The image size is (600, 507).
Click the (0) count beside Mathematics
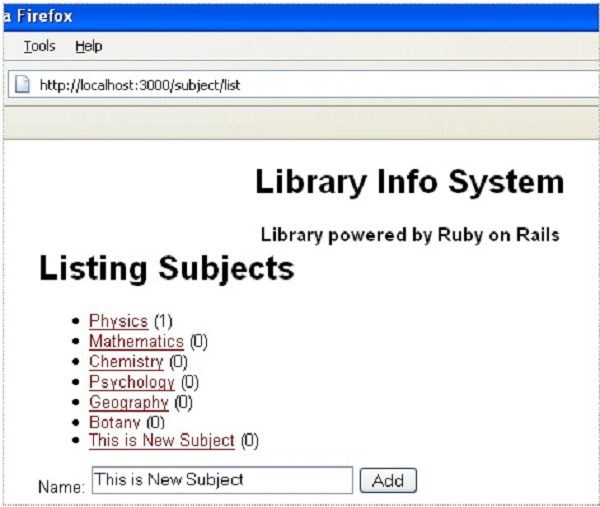[199, 342]
